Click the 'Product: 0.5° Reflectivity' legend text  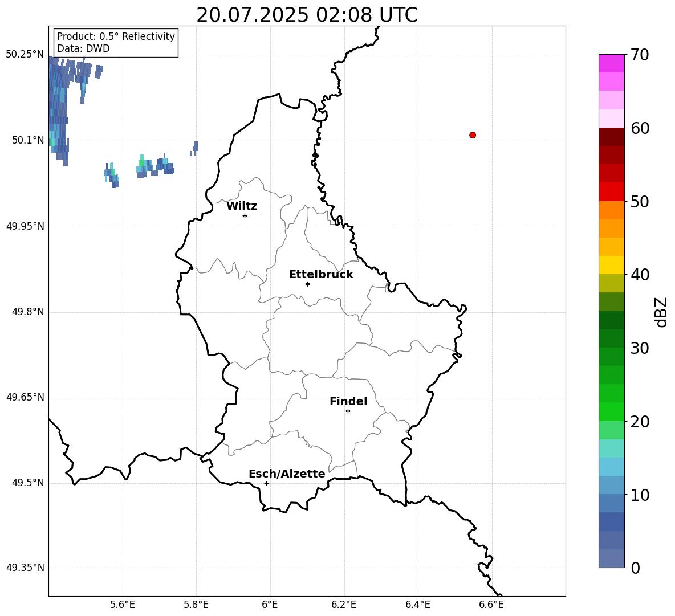[x=116, y=36]
